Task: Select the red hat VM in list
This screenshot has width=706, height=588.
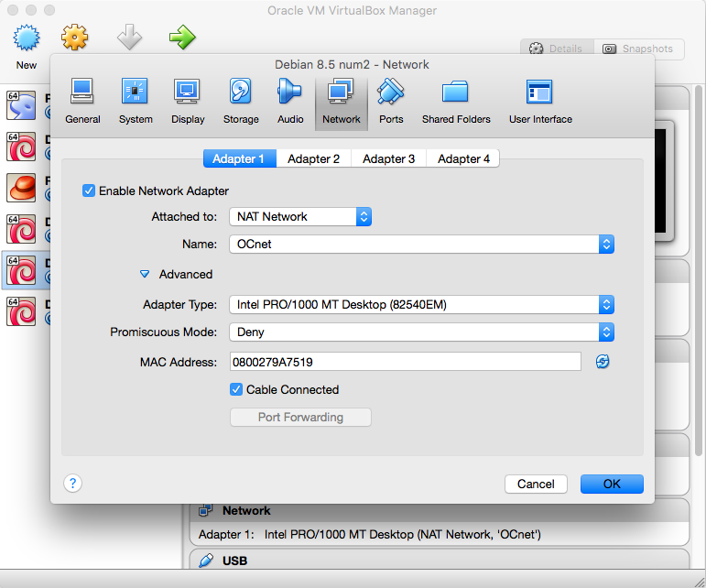Action: pos(27,188)
